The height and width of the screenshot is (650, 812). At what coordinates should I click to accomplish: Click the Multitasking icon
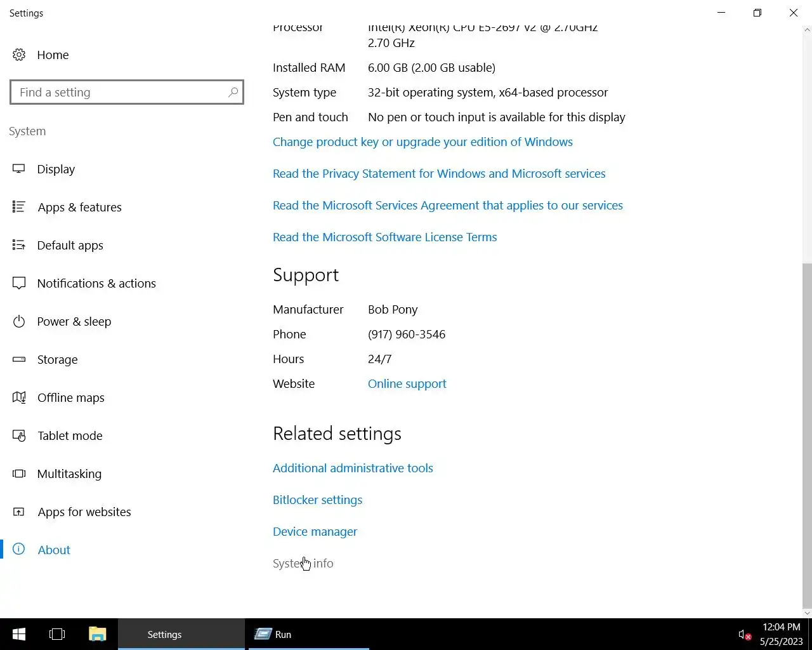(x=19, y=474)
